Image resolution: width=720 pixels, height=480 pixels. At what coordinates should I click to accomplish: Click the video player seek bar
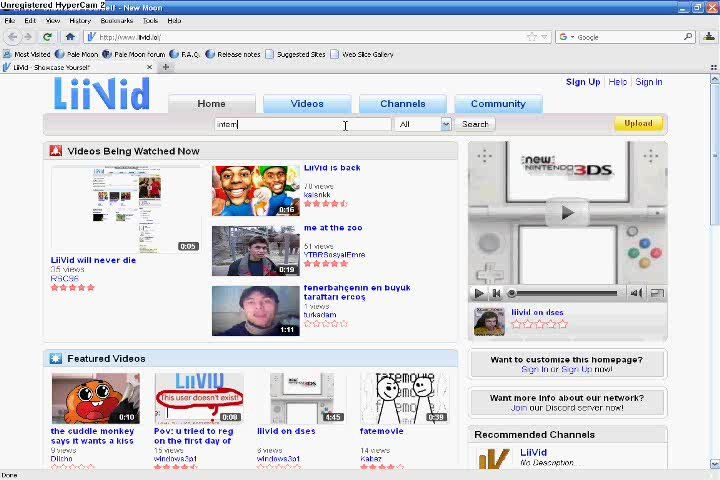[562, 293]
